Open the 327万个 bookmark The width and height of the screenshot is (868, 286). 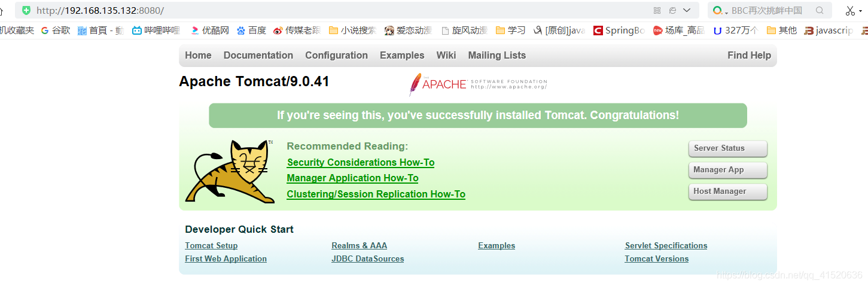pos(735,30)
